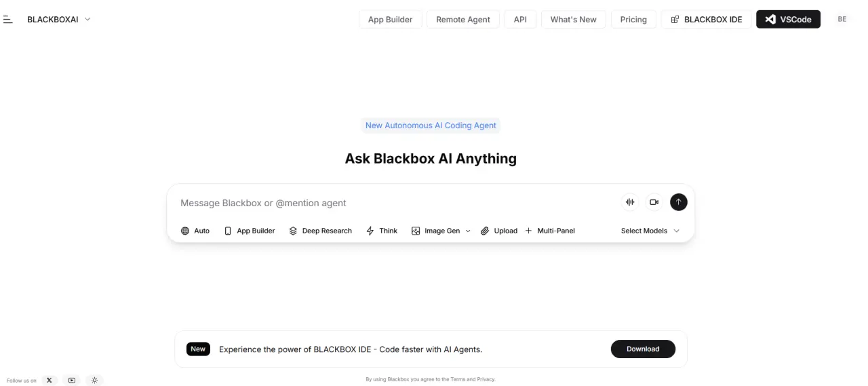
Task: Attach a file using Upload paperclip
Action: tap(499, 231)
